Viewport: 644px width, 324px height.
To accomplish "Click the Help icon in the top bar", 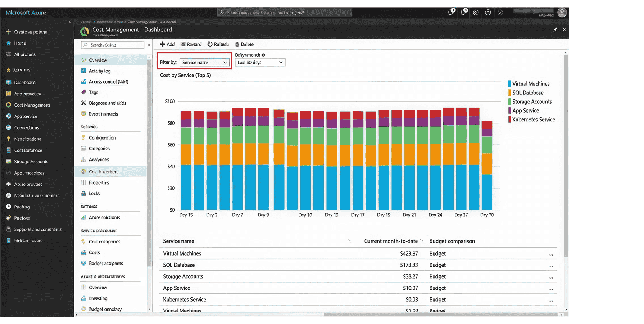I will pos(488,12).
